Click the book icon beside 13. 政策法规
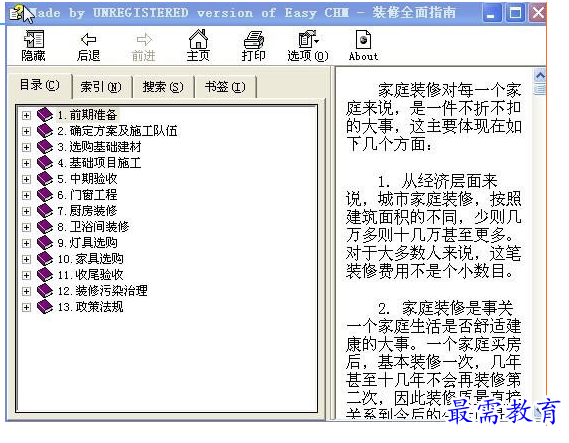569x443 pixels. point(45,307)
